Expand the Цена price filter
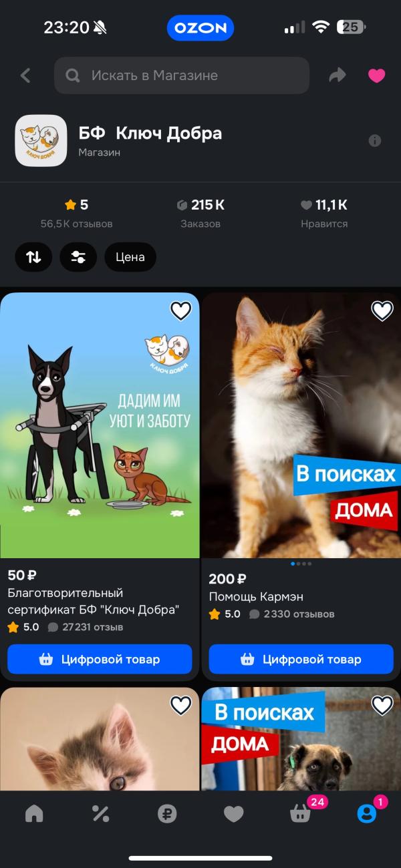The image size is (401, 868). coord(130,257)
